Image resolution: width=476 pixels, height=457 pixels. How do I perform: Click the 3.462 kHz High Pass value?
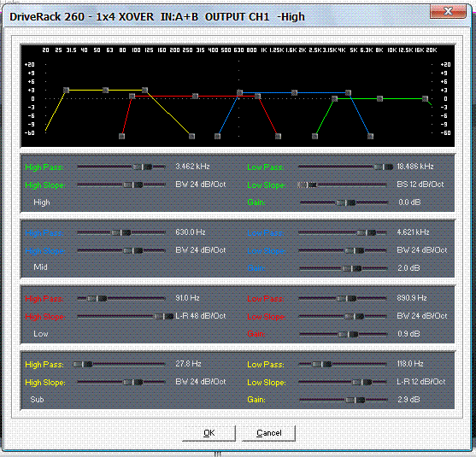click(x=193, y=167)
